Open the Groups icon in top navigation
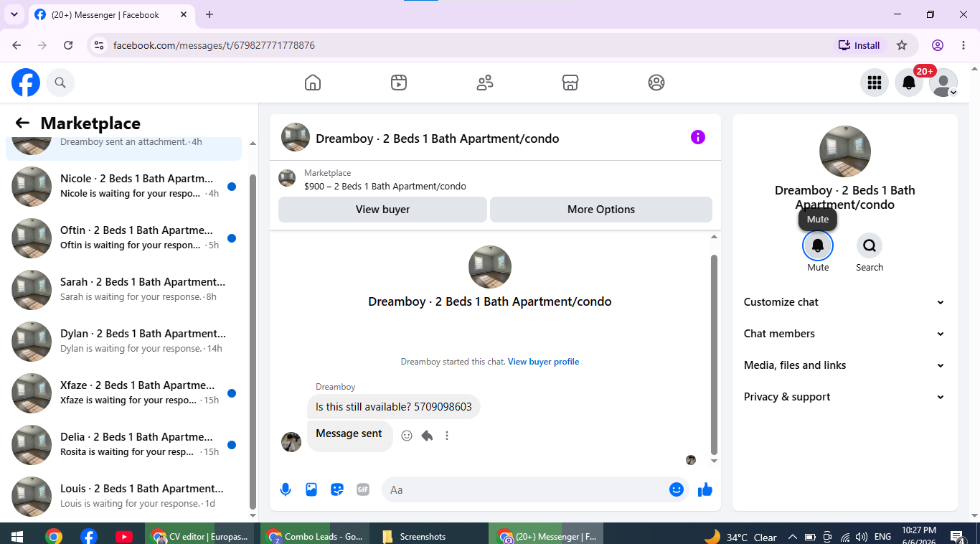980x544 pixels. [656, 83]
